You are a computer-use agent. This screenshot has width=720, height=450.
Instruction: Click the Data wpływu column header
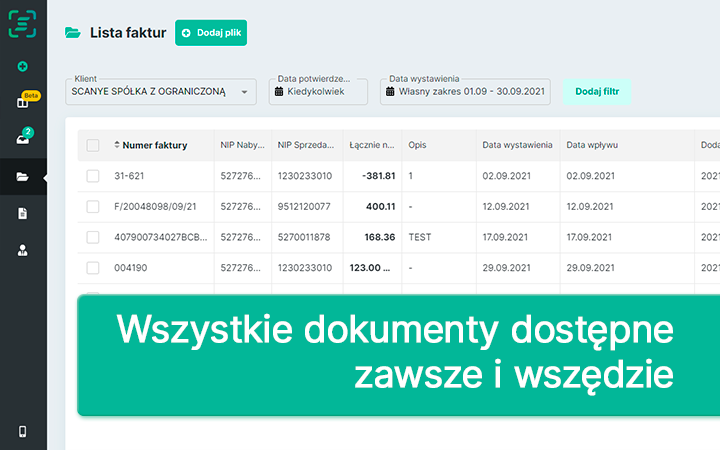pos(592,145)
